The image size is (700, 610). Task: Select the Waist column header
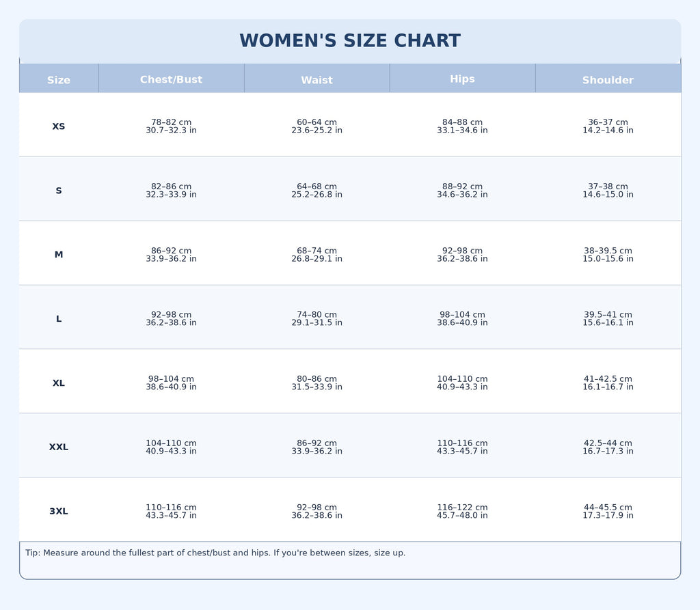pyautogui.click(x=317, y=80)
